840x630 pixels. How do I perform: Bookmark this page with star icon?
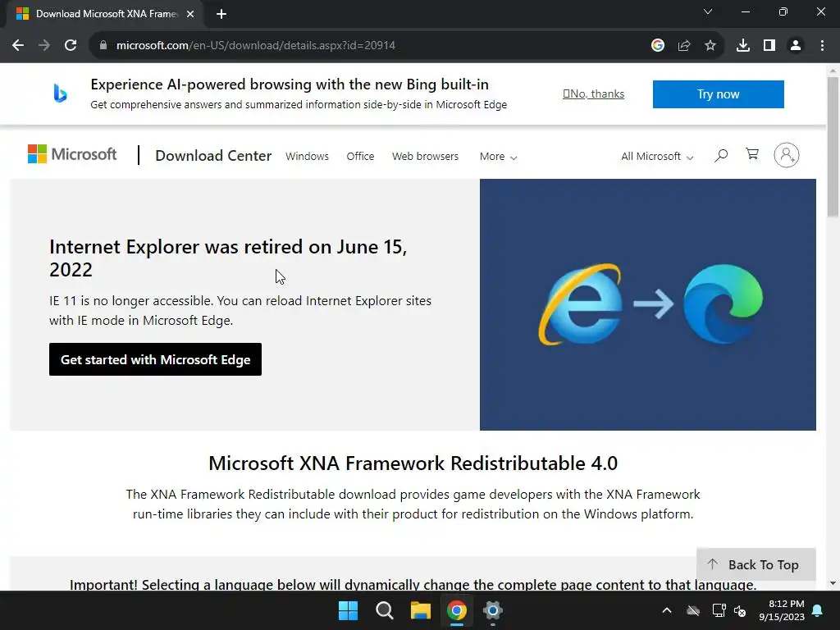click(710, 46)
